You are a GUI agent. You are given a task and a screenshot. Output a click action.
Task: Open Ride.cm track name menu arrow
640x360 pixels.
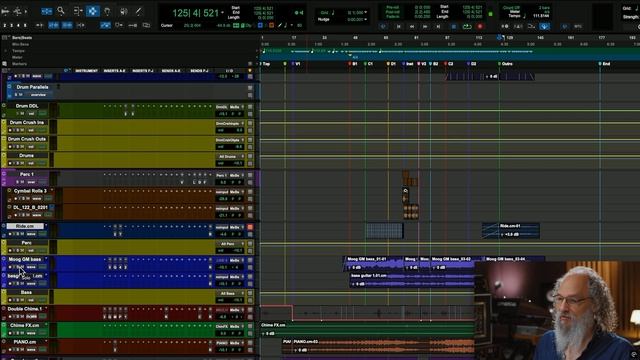pyautogui.click(x=46, y=225)
